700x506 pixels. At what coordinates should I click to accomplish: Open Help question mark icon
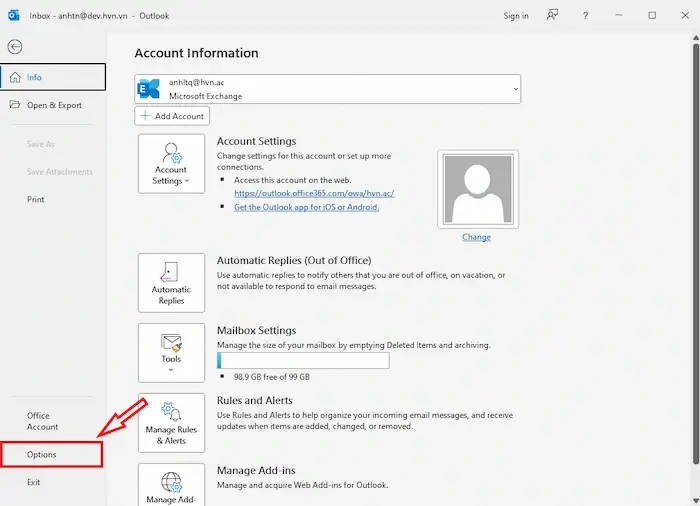pyautogui.click(x=585, y=16)
